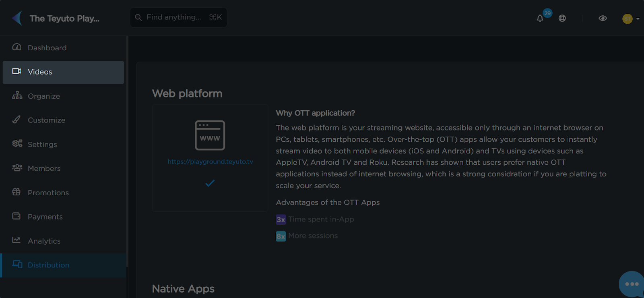Open the notifications bell icon

coord(540,19)
